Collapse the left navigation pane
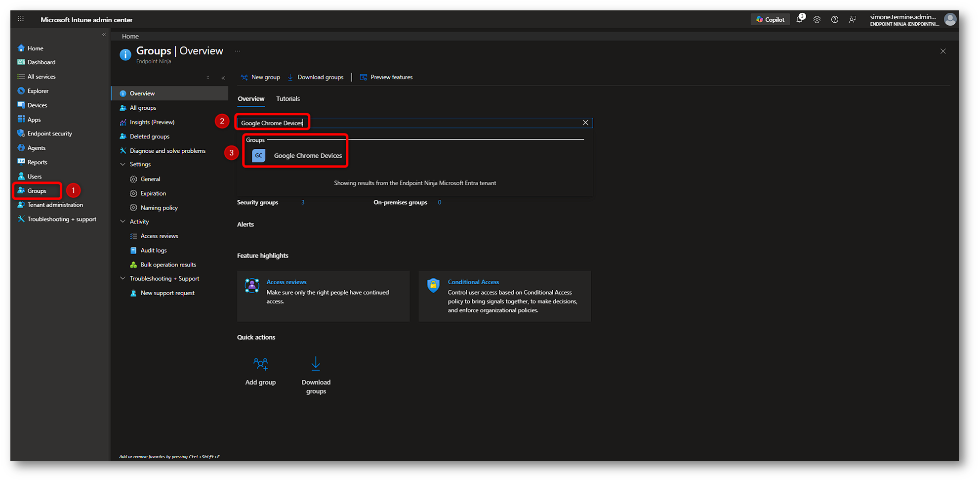This screenshot has height=482, width=980. (x=104, y=35)
